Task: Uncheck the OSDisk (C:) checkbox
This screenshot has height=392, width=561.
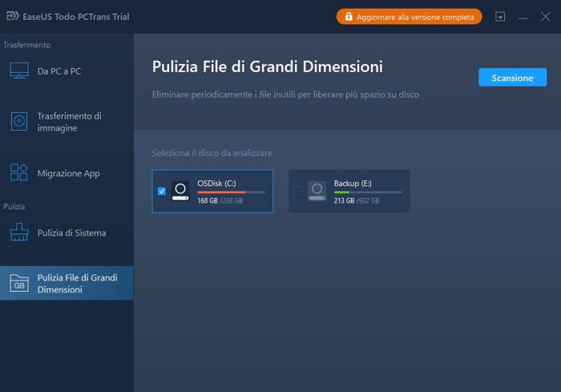Action: coord(162,192)
